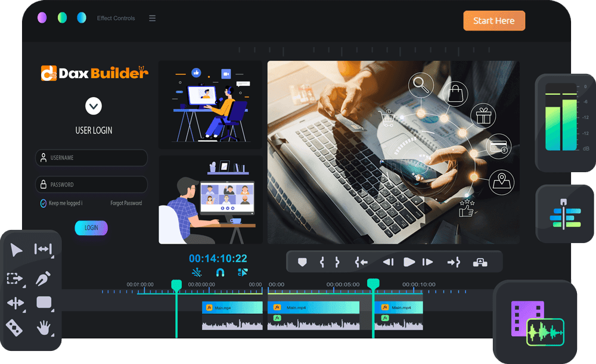This screenshot has height=364, width=596.
Task: Select the Pen tool in the toolbox
Action: 44,278
